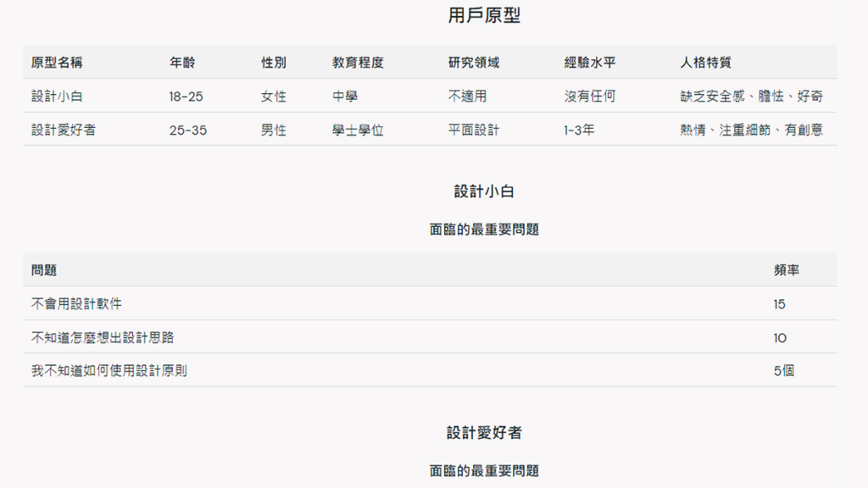
Task: Click 面臨的最重要問題 heading under 設計愛好者
Action: (x=484, y=471)
